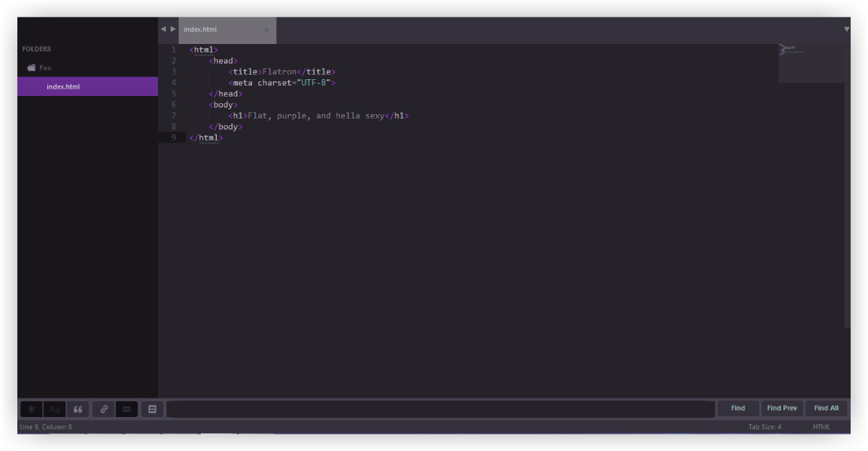Click the FOLDERS sidebar heading
The height and width of the screenshot is (451, 868).
coord(37,49)
